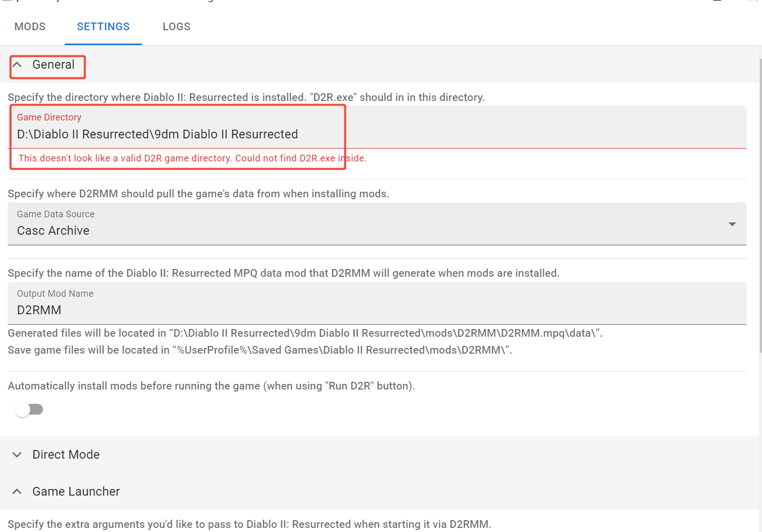The image size is (762, 532).
Task: Expand the Direct Mode section title
Action: point(66,455)
